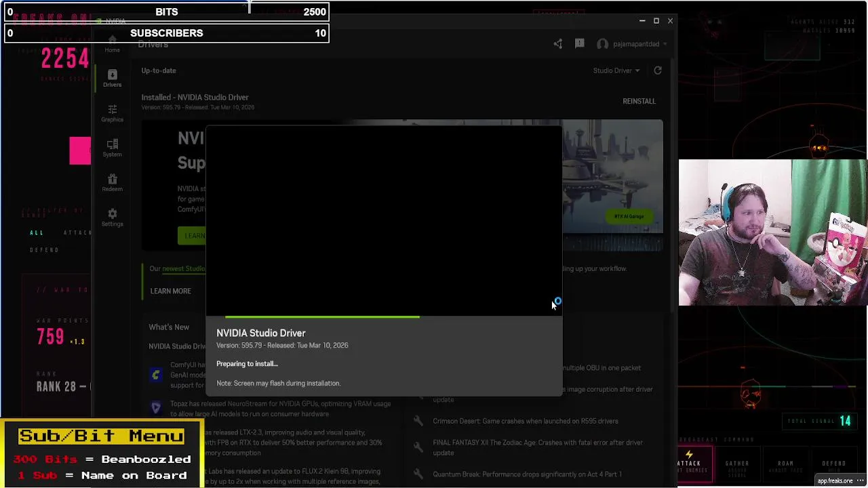Click the LEARN MORE link below the banner

pyautogui.click(x=170, y=291)
